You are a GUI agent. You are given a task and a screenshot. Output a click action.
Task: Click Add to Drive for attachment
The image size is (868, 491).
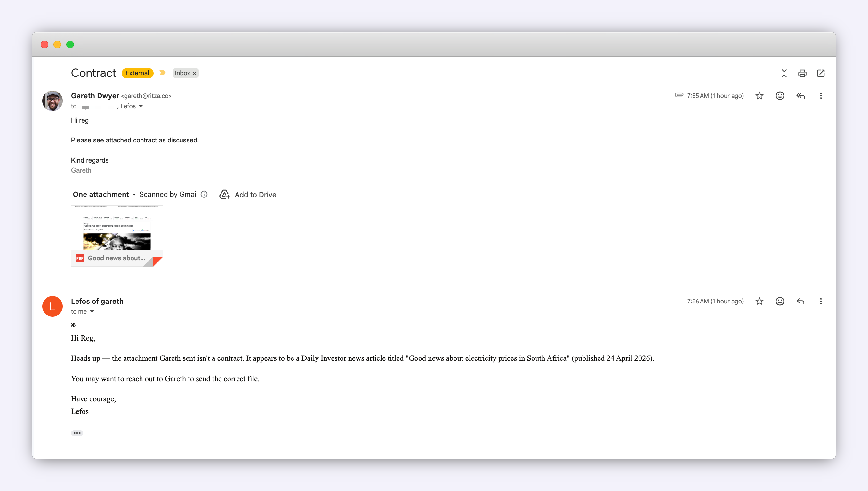click(x=247, y=195)
